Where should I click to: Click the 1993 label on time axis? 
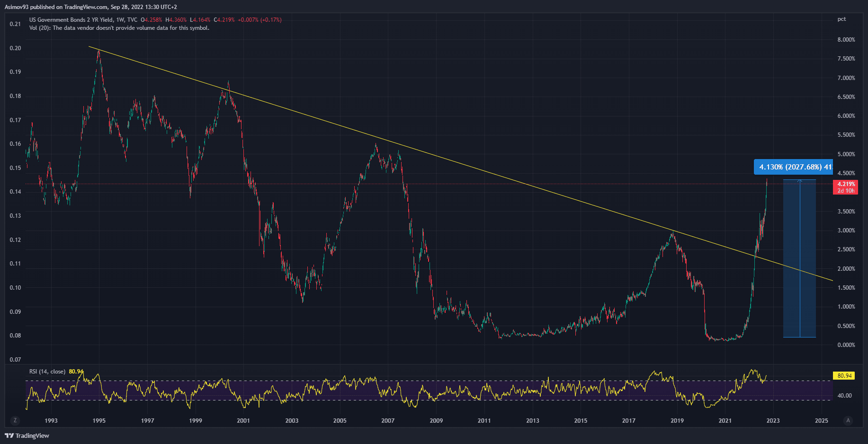tap(51, 420)
